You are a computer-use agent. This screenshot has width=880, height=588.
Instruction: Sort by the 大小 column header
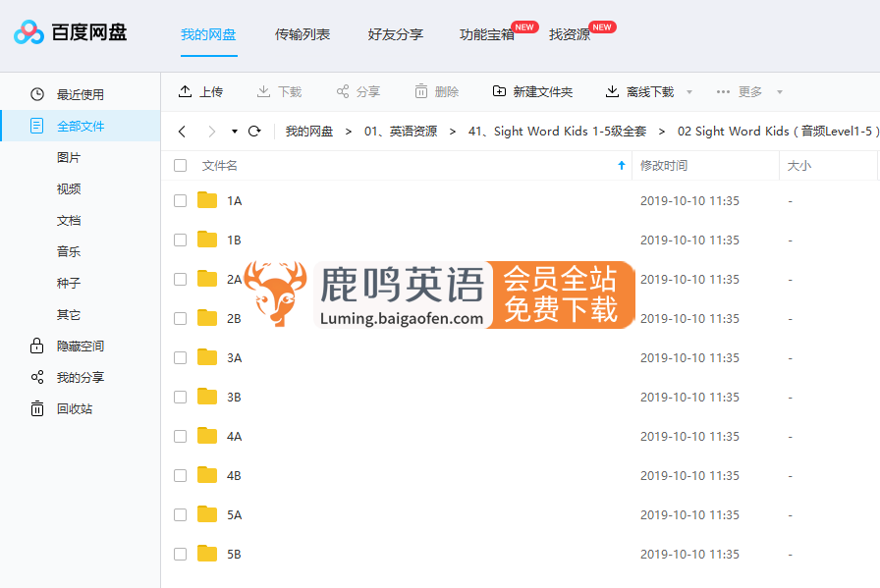[799, 166]
